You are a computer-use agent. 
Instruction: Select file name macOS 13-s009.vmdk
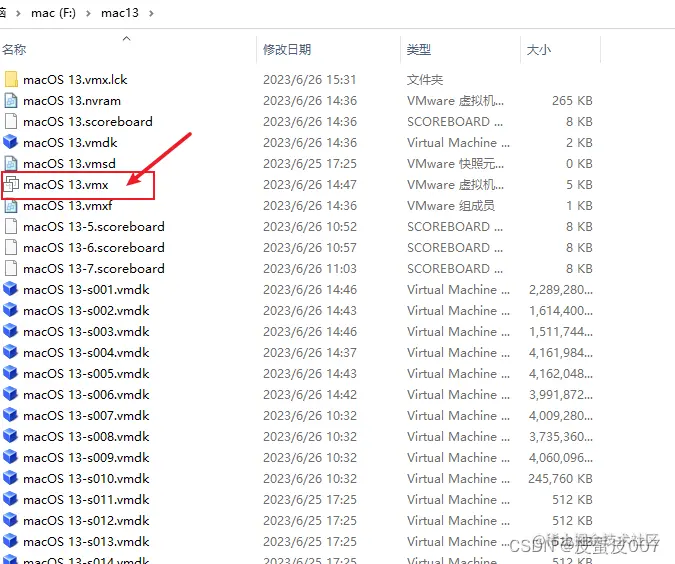pos(86,458)
